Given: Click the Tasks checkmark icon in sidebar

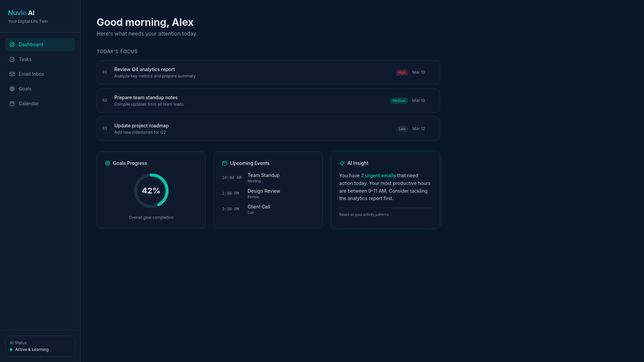Looking at the screenshot, I should (12, 59).
